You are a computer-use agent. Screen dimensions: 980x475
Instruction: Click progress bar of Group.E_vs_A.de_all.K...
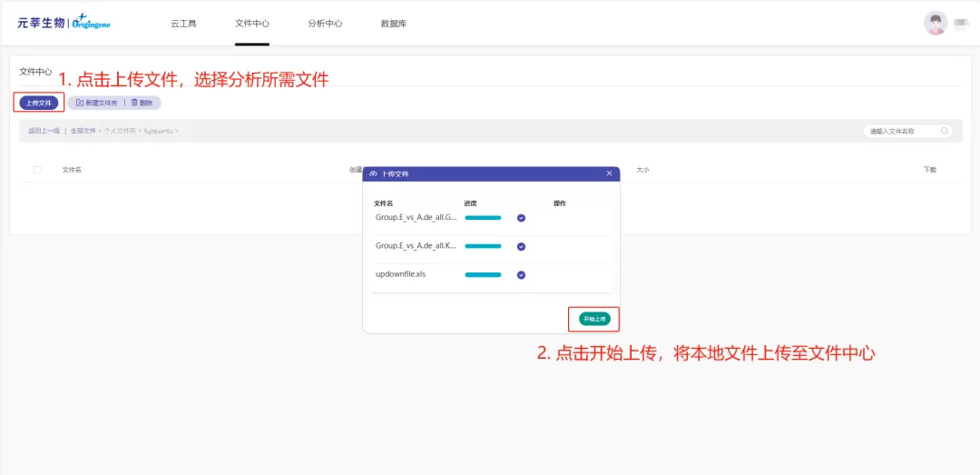483,246
